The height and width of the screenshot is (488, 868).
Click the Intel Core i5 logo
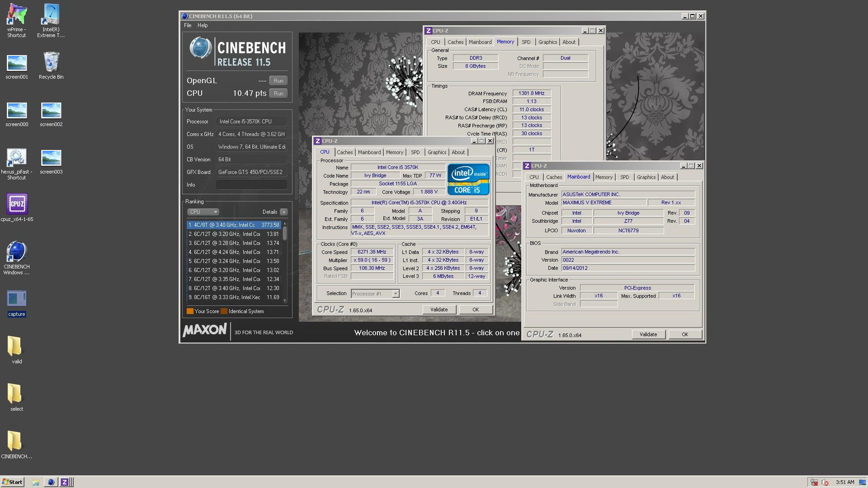468,179
